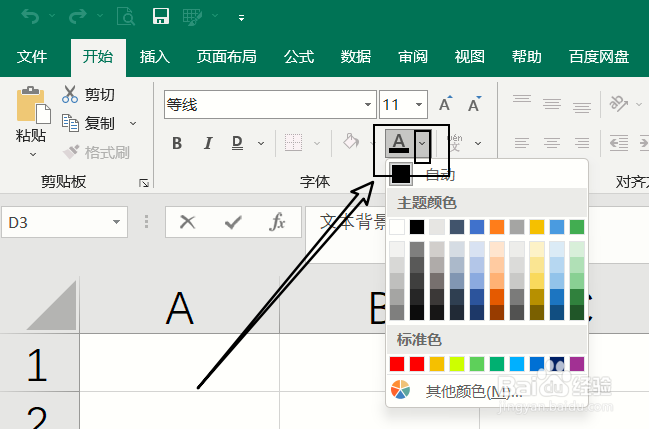The width and height of the screenshot is (649, 429).
Task: Click the draw borders table icon in quick access
Action: click(192, 17)
